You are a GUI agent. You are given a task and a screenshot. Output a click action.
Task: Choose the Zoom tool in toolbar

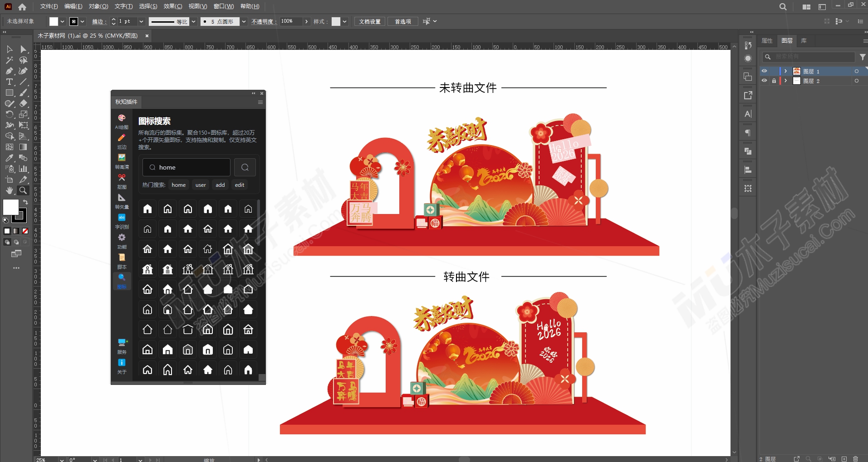click(x=23, y=190)
